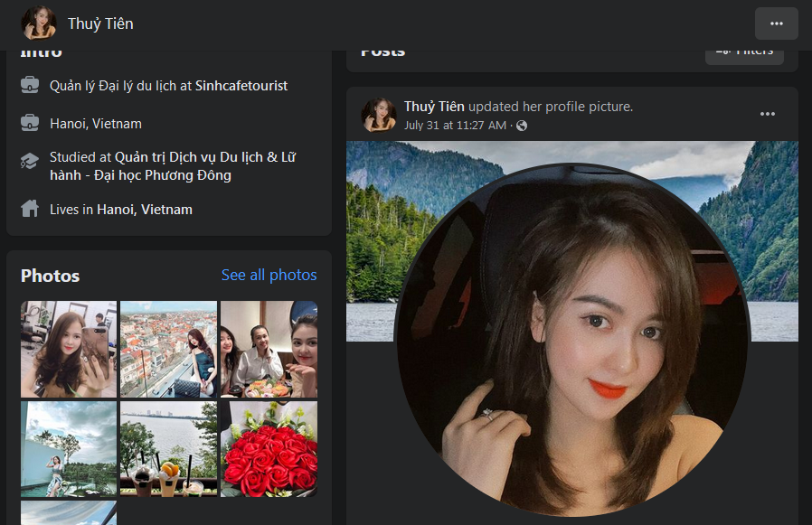812x525 pixels.
Task: Open the Sinhcafetourist workplace link
Action: coord(241,86)
